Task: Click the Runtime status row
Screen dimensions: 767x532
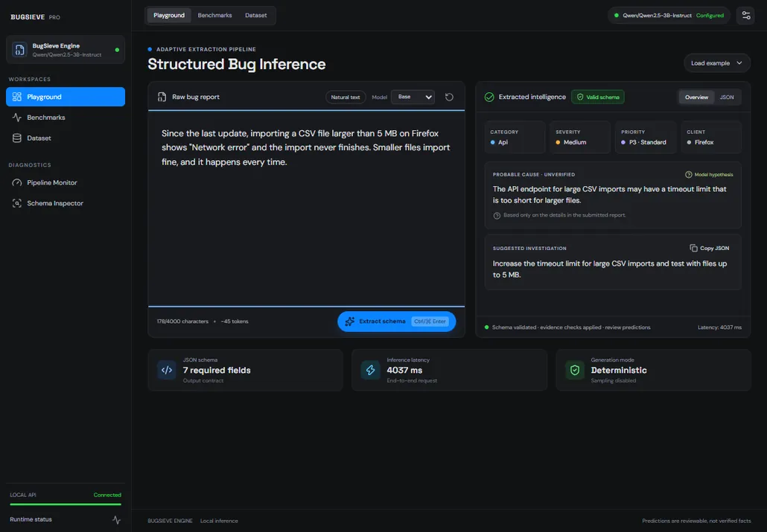Action: [x=65, y=519]
